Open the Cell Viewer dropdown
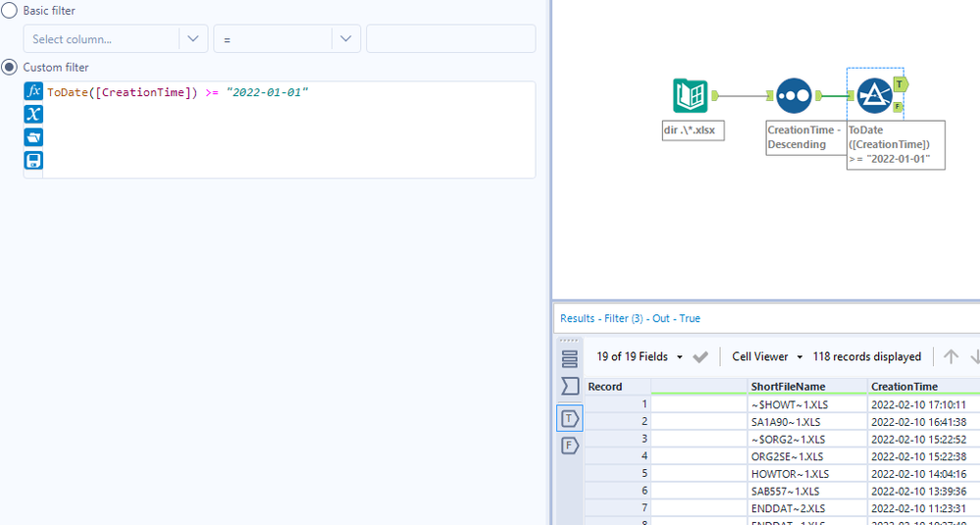The width and height of the screenshot is (980, 525). tap(767, 356)
